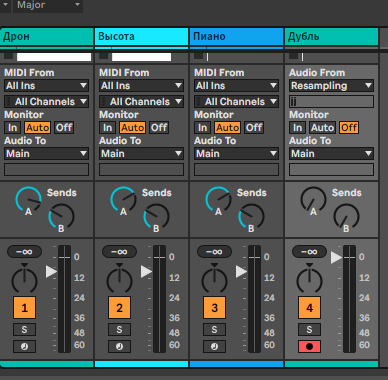
Task: Open Audio To Main dropdown on Дубль
Action: [x=331, y=154]
